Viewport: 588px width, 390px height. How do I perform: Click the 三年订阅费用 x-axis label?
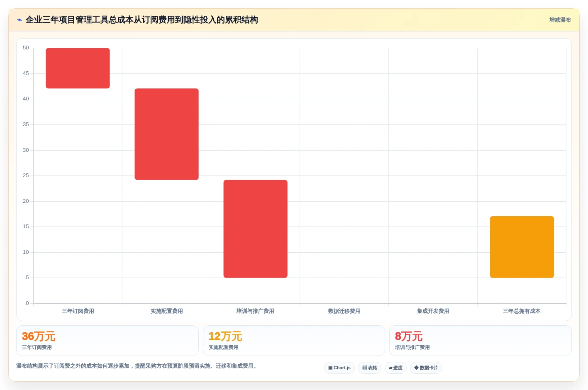click(x=78, y=311)
